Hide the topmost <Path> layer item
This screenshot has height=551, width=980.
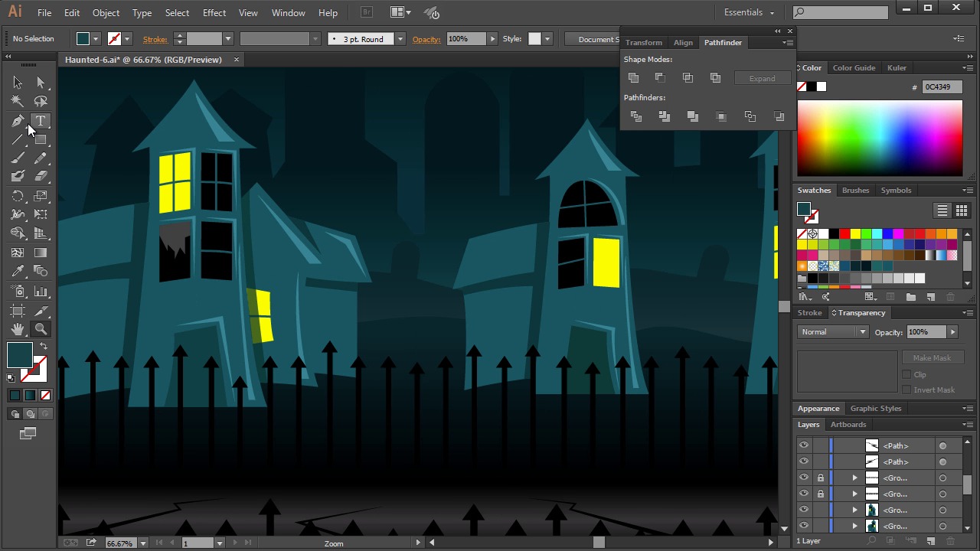tap(803, 445)
